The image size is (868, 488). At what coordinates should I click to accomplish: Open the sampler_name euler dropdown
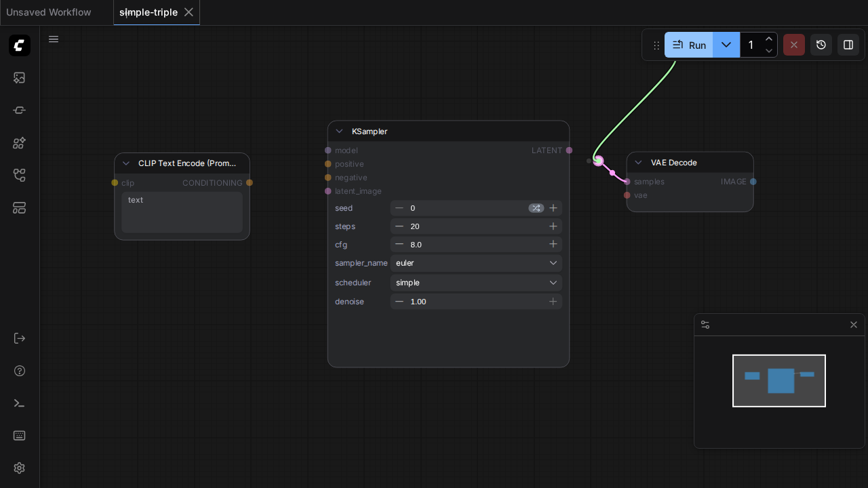(x=476, y=263)
